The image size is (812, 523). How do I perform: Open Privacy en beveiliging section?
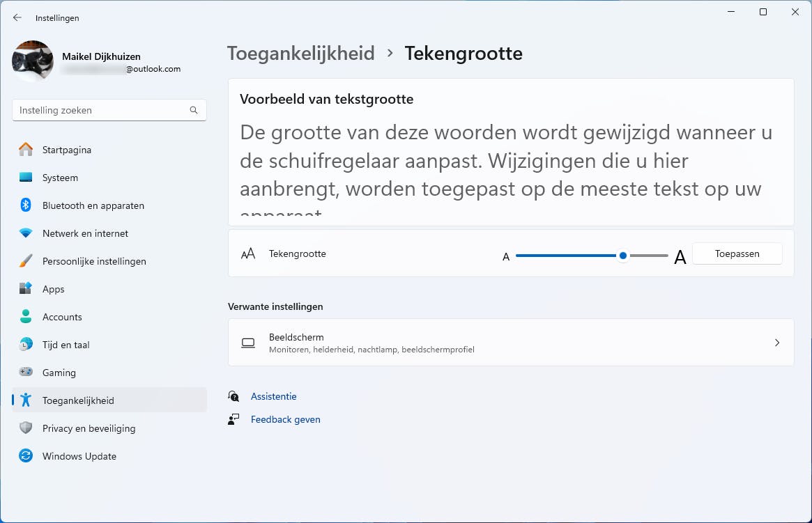89,428
